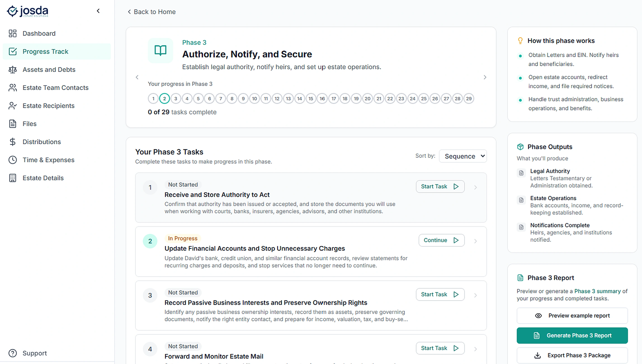Select progress step 1 circle
Image resolution: width=642 pixels, height=364 pixels.
click(153, 98)
